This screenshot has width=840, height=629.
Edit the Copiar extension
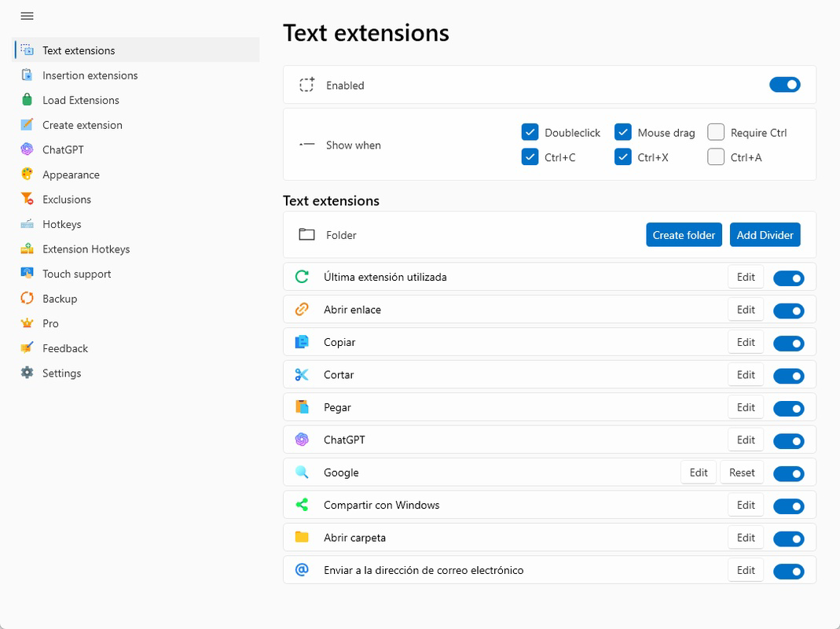(x=746, y=342)
